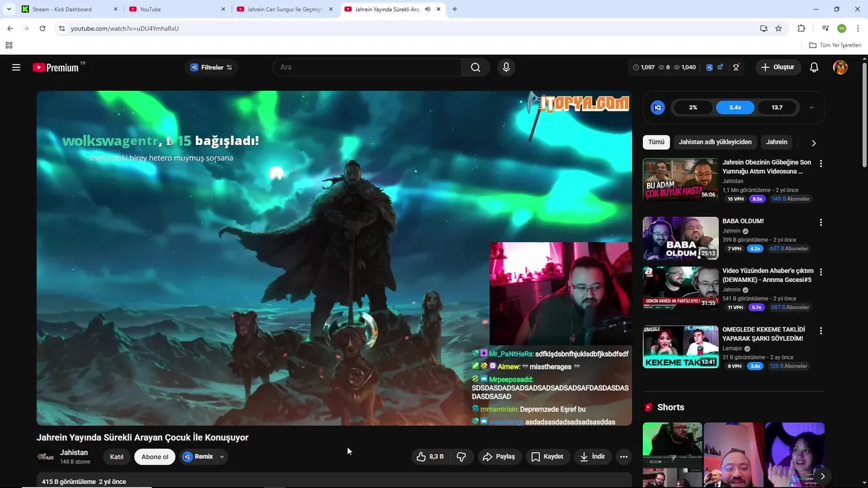Screen dimensions: 868x488
Task: Open vidIQ Filtreler dropdown
Action: pos(212,67)
